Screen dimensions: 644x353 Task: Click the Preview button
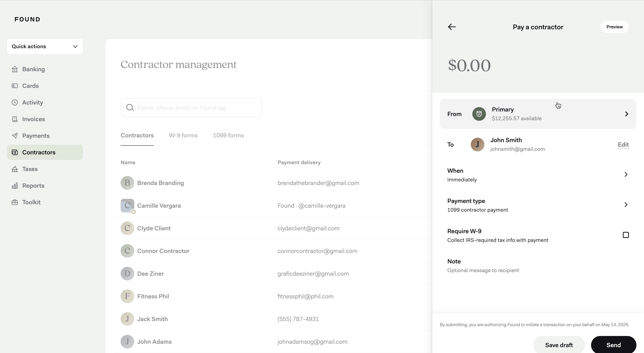[x=615, y=27]
